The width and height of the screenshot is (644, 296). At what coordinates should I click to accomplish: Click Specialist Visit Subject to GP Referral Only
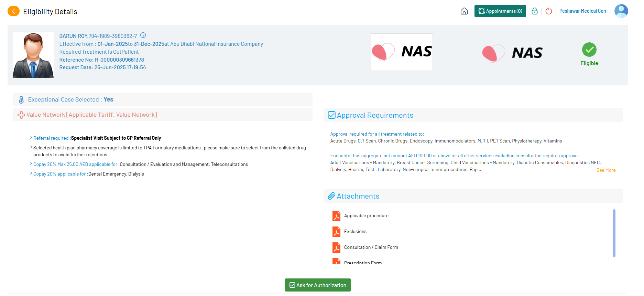[116, 138]
